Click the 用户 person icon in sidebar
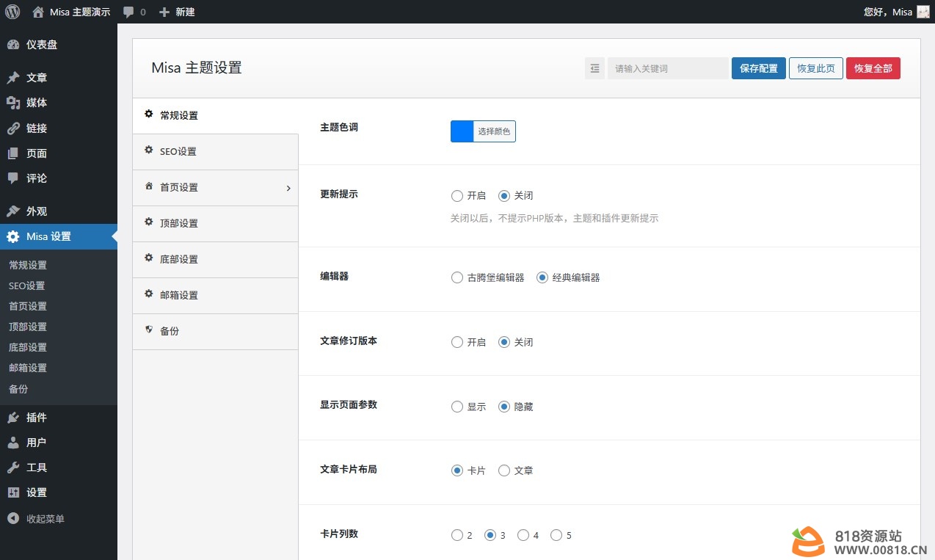 click(x=13, y=443)
